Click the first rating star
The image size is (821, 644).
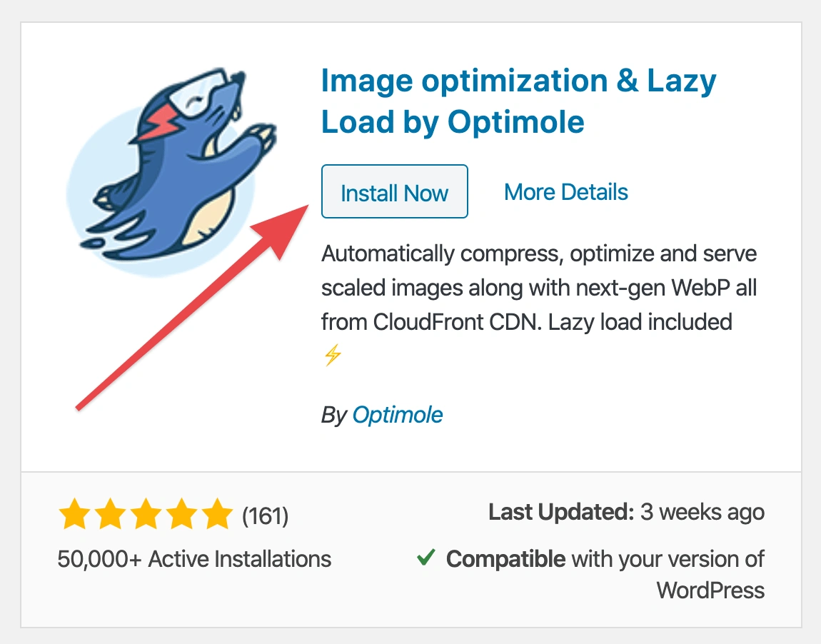[x=74, y=515]
